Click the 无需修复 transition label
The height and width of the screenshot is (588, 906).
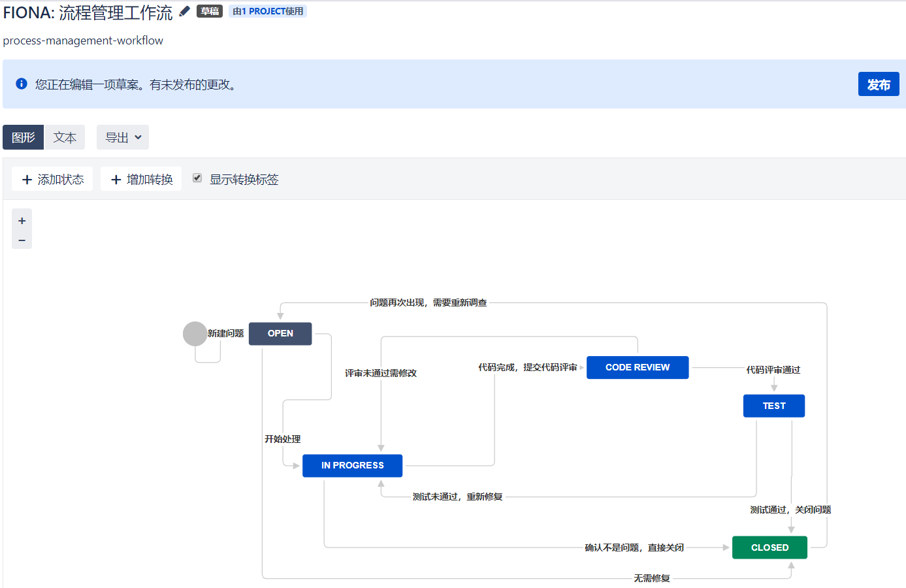pos(652,578)
